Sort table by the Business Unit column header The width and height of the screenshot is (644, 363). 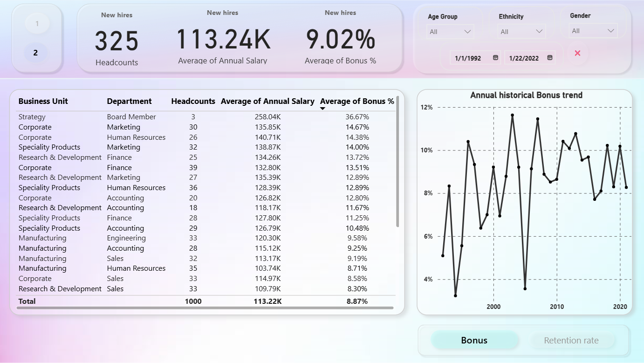[43, 101]
